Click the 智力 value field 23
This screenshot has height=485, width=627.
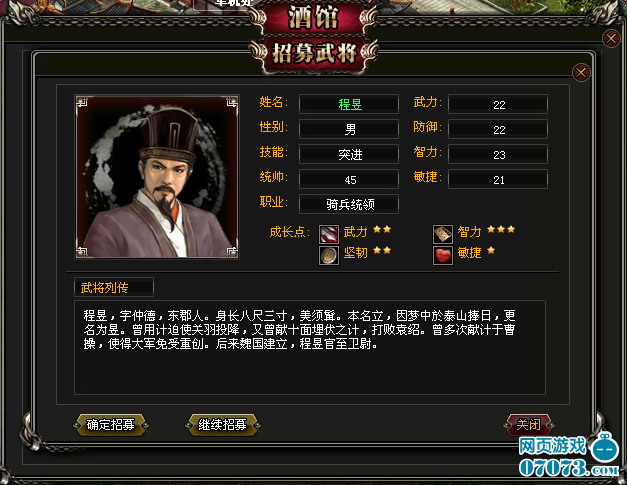pyautogui.click(x=498, y=154)
